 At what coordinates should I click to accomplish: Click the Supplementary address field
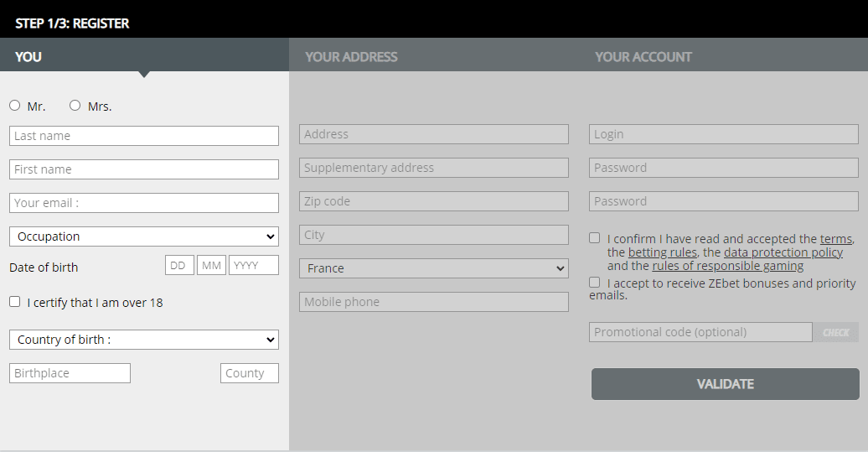tap(434, 168)
